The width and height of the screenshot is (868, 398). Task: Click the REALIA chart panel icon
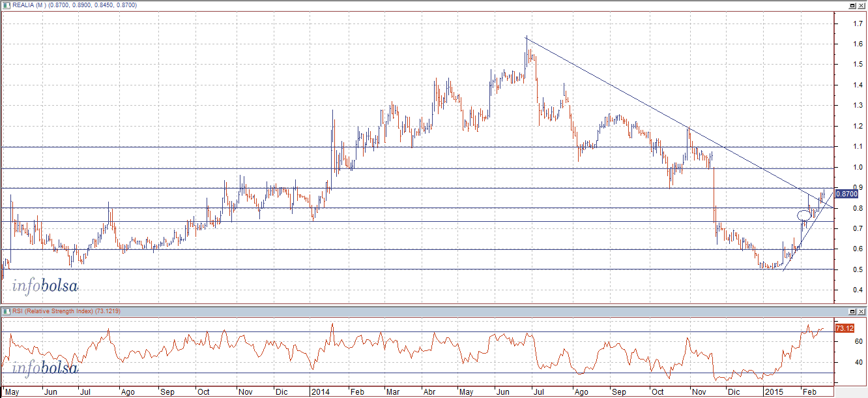tap(7, 5)
